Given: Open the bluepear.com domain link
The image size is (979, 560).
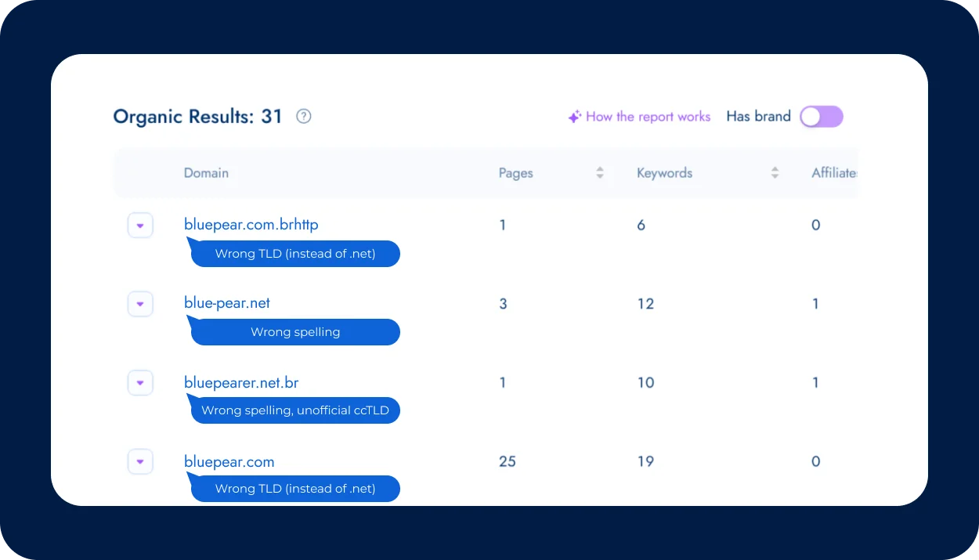Looking at the screenshot, I should point(229,462).
